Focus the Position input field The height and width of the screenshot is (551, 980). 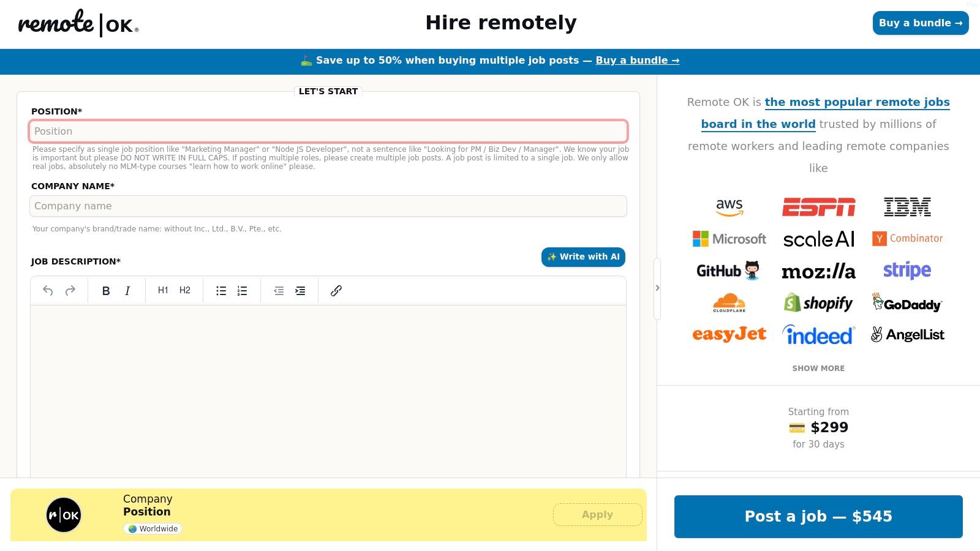(328, 131)
